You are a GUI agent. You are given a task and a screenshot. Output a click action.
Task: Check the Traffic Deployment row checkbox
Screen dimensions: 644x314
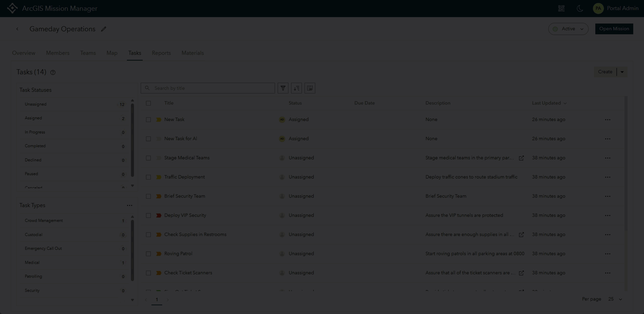[x=148, y=177]
